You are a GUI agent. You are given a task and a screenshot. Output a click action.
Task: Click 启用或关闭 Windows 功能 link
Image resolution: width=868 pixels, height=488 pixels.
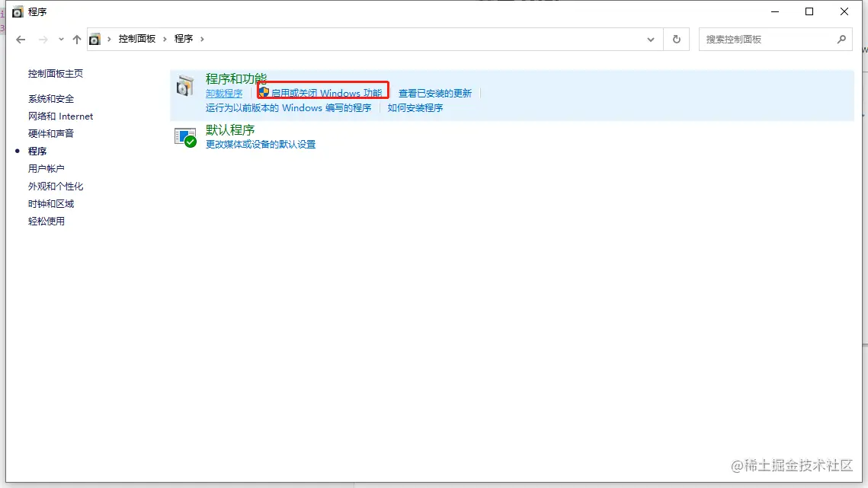click(326, 93)
